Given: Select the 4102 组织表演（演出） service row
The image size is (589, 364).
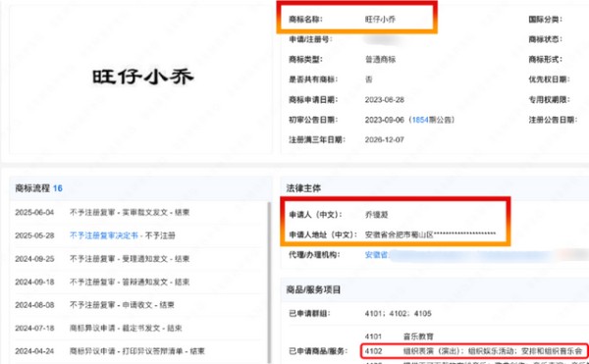Looking at the screenshot, I should [475, 351].
